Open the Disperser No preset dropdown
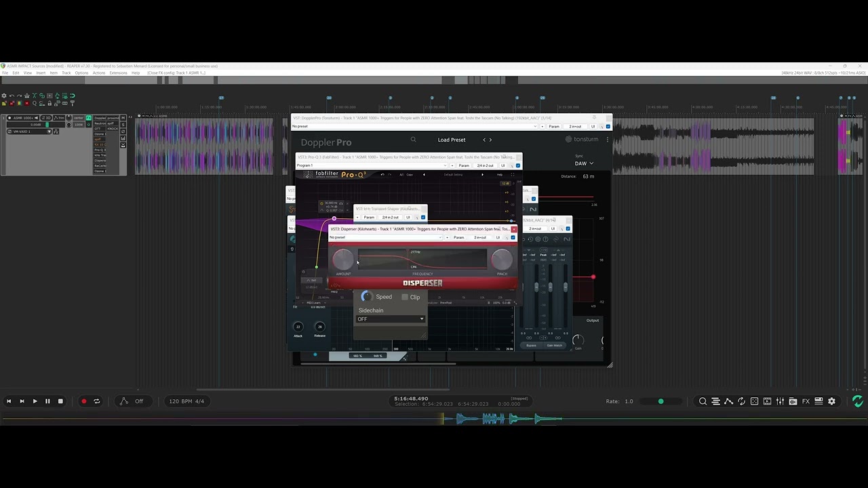This screenshot has height=488, width=868. [x=385, y=237]
